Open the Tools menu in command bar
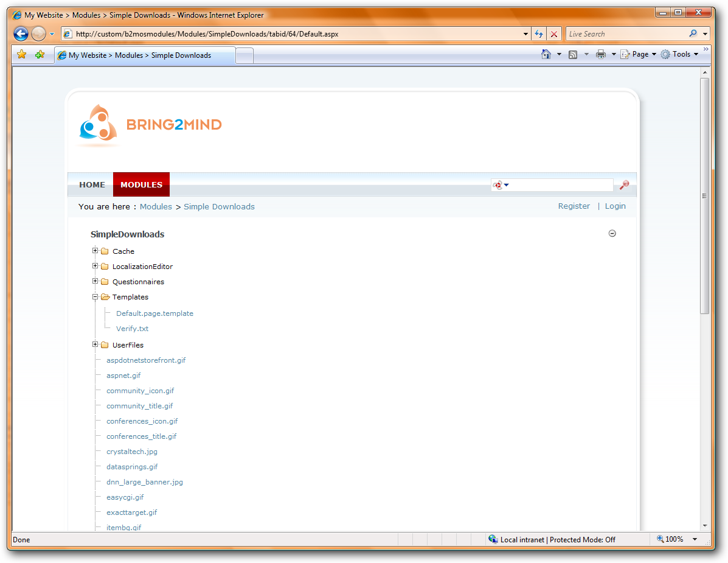 679,54
